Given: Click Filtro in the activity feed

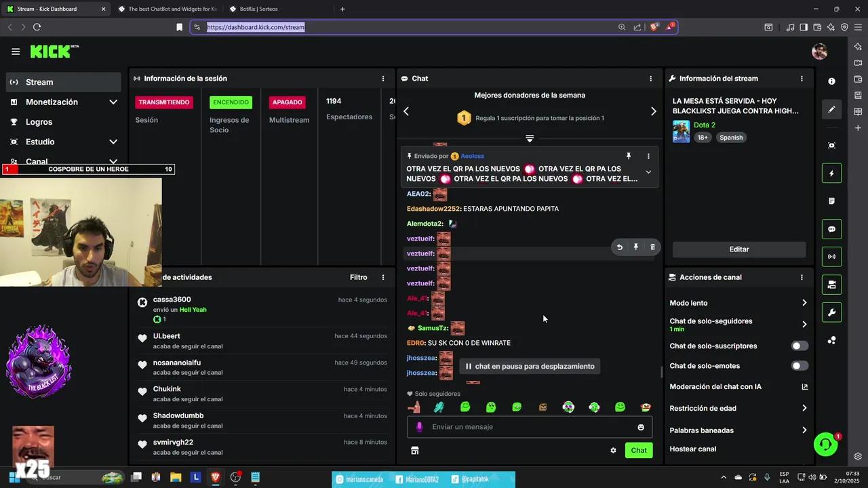Looking at the screenshot, I should [359, 277].
